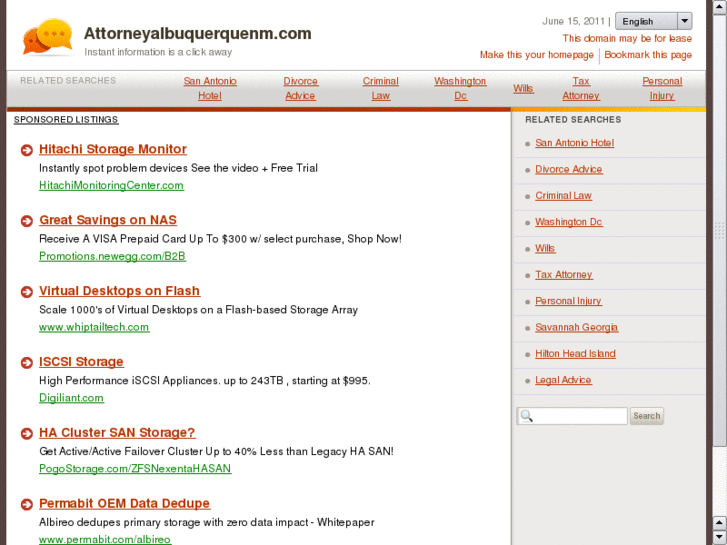This screenshot has height=545, width=727.
Task: Click the scrollbar down arrow at bottom
Action: [x=719, y=537]
